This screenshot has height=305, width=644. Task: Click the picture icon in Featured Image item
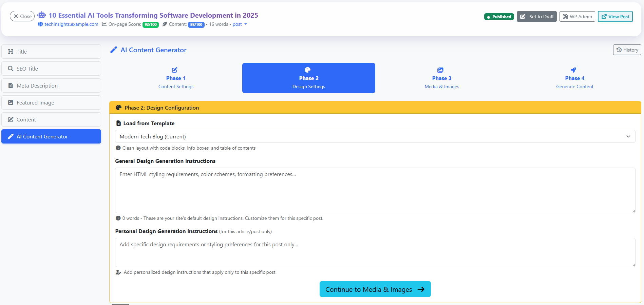pyautogui.click(x=11, y=102)
